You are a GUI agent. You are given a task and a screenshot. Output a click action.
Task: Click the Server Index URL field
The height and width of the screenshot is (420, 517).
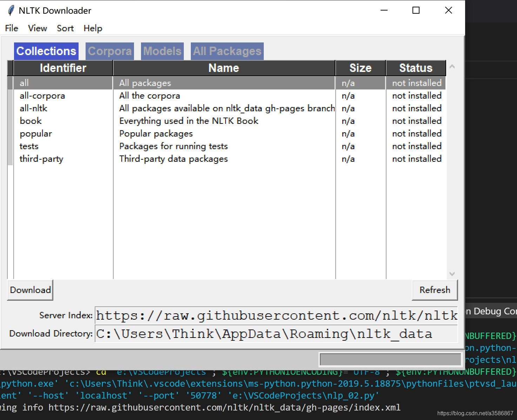[x=276, y=315]
